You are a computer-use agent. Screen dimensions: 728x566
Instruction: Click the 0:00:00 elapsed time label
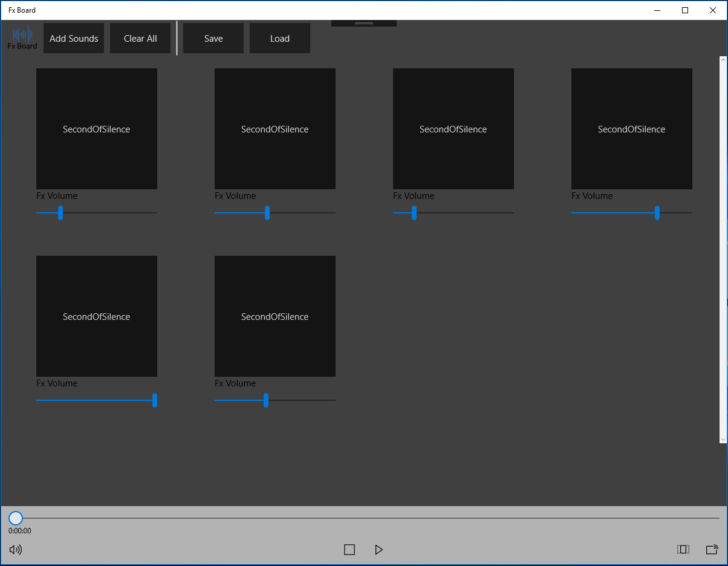point(20,531)
